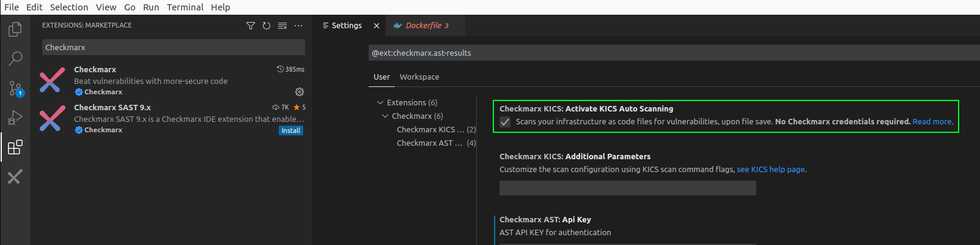Open the Go menu

(130, 7)
